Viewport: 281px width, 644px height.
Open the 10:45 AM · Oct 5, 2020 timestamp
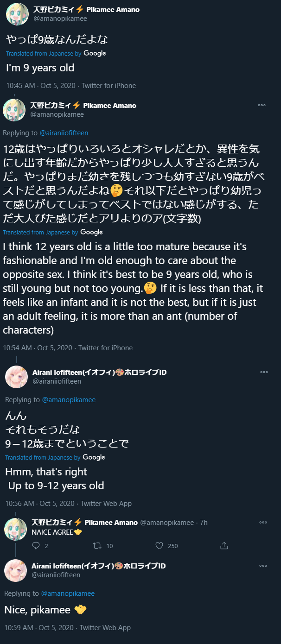coord(40,86)
